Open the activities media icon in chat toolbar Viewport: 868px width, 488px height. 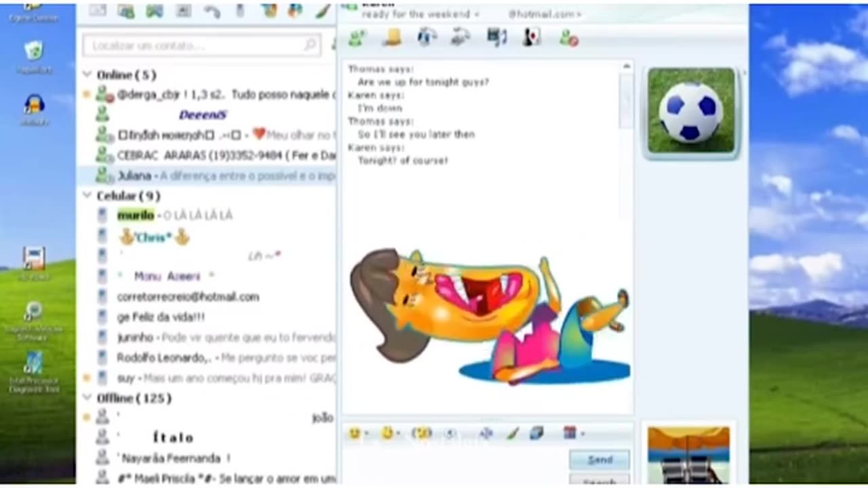pyautogui.click(x=496, y=37)
